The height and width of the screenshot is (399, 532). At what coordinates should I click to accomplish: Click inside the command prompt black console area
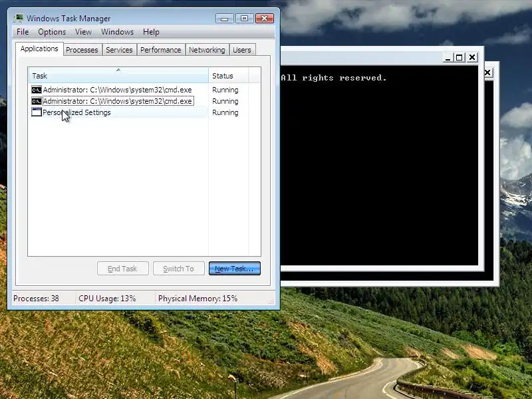pos(379,165)
